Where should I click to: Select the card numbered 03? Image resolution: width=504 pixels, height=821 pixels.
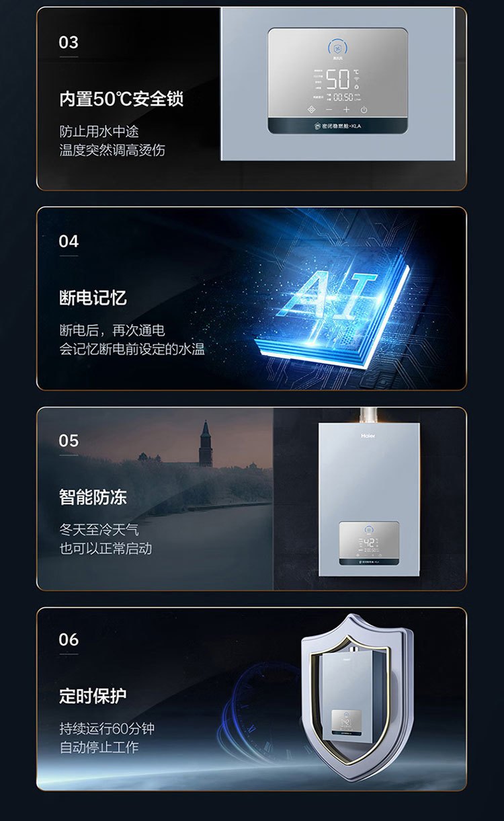[251, 99]
